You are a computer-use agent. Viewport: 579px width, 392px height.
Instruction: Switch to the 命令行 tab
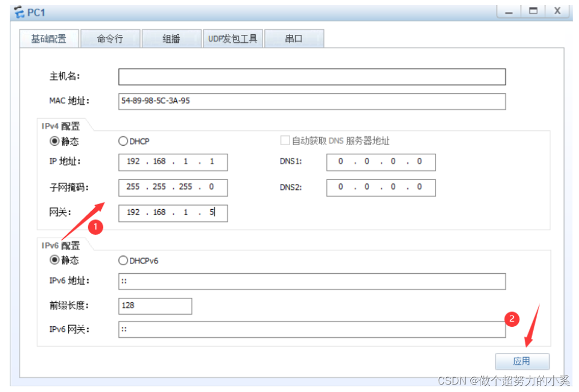coord(110,39)
